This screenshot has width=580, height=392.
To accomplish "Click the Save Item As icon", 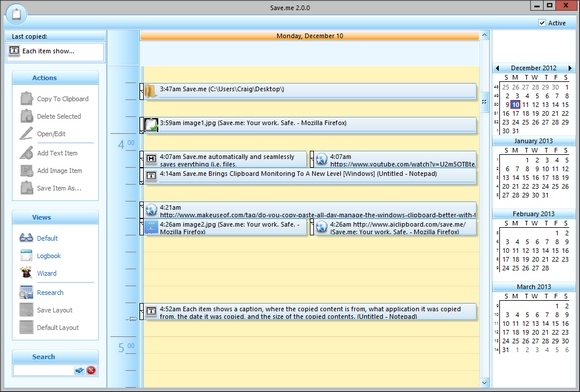I will tap(26, 188).
